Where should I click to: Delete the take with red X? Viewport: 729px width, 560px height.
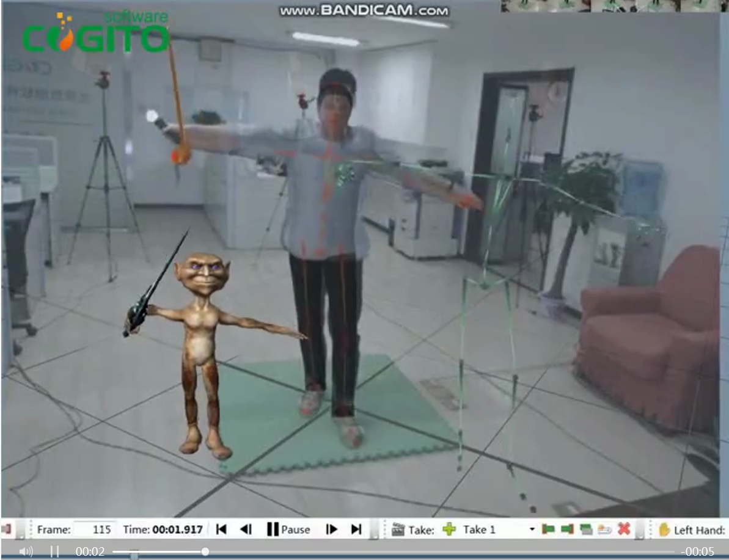624,529
